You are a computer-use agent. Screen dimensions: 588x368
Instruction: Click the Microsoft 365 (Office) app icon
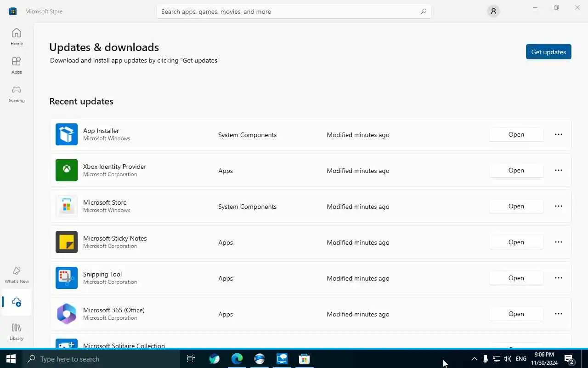point(67,314)
